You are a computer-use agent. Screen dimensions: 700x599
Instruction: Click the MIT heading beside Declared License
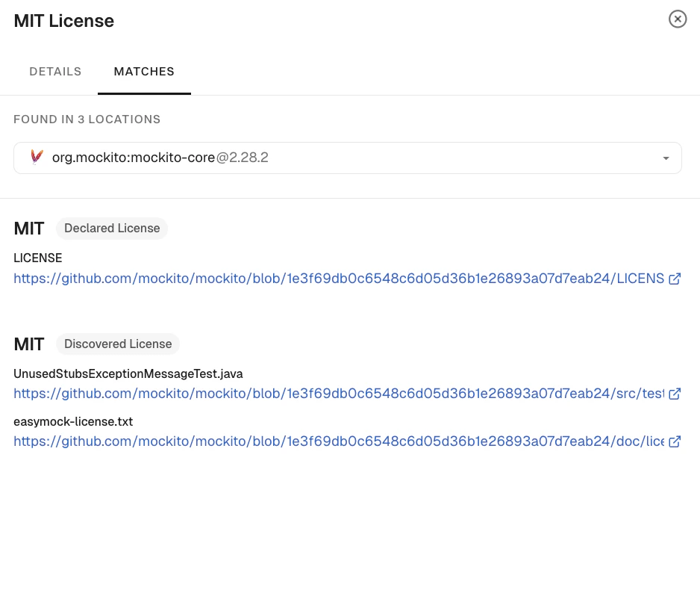29,229
